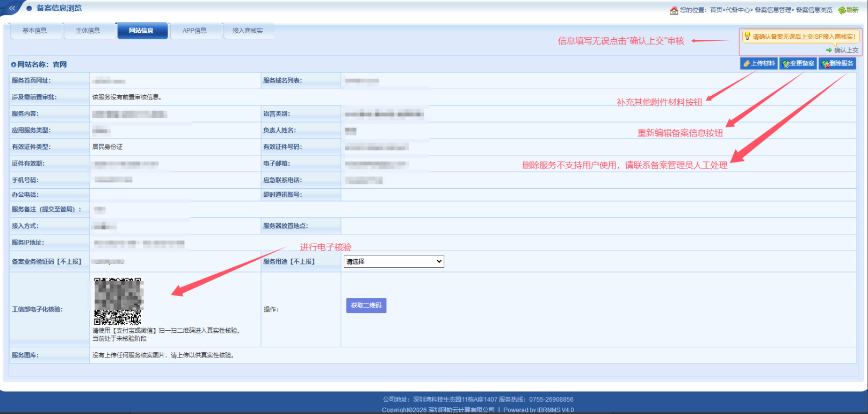Go to the APP信息 tab
This screenshot has height=414, width=868.
click(194, 31)
